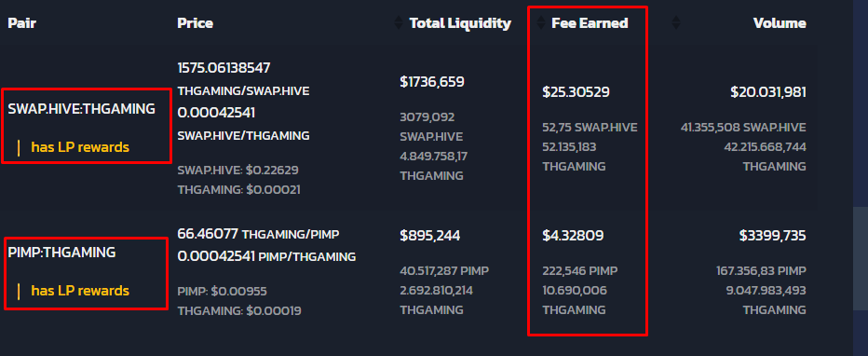Click the $3399,735 volume value
Screen dimensions: 868x356
pos(772,236)
